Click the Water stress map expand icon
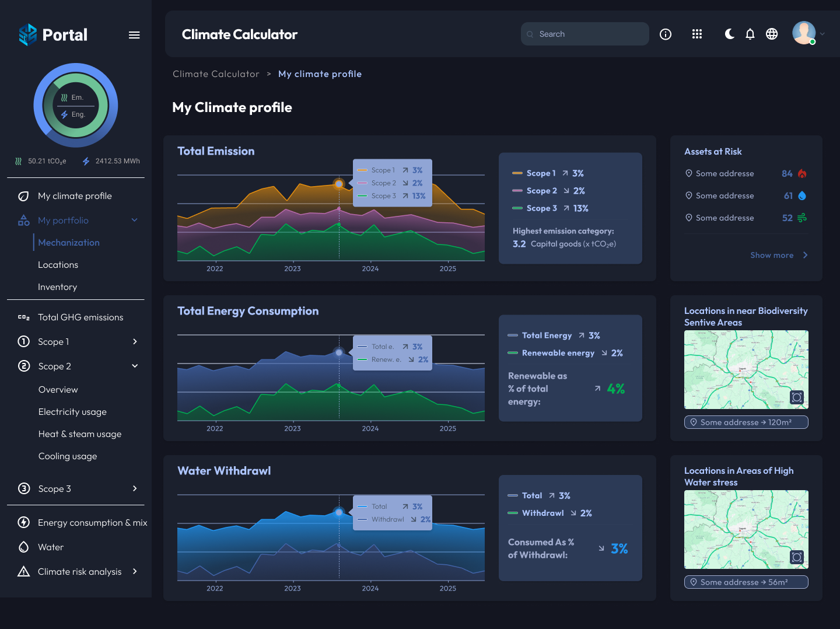This screenshot has width=840, height=629. click(x=797, y=557)
